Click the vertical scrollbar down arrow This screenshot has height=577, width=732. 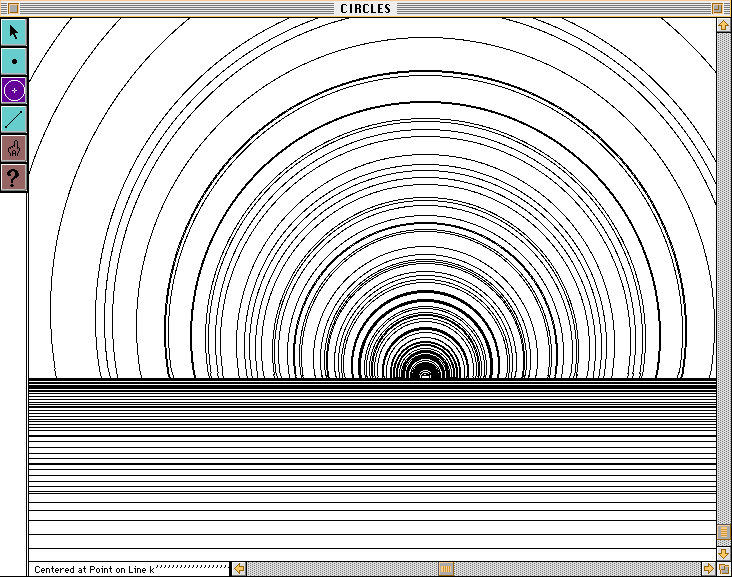coord(723,553)
